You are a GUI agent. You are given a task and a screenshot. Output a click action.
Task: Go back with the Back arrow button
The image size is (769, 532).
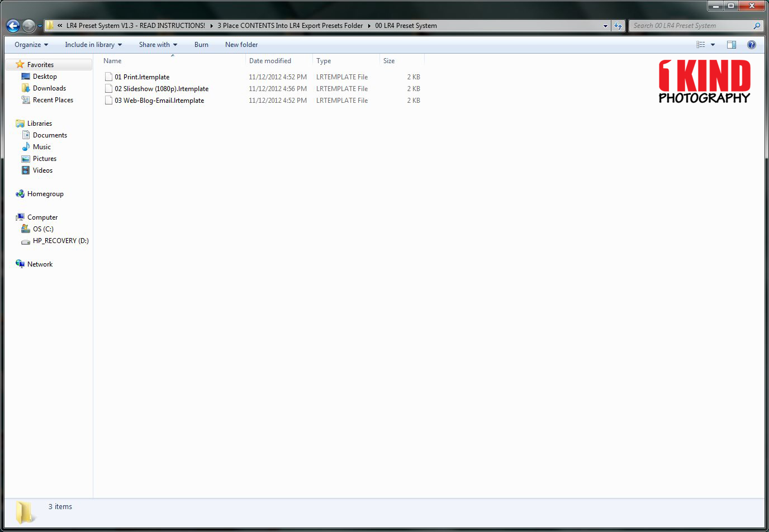[13, 26]
